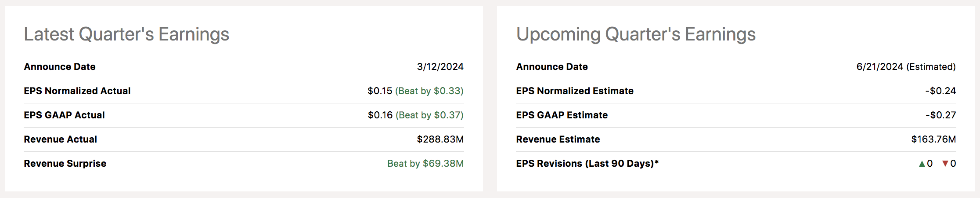Click the green "Beat by $0.33" text
The height and width of the screenshot is (198, 980).
pos(429,91)
